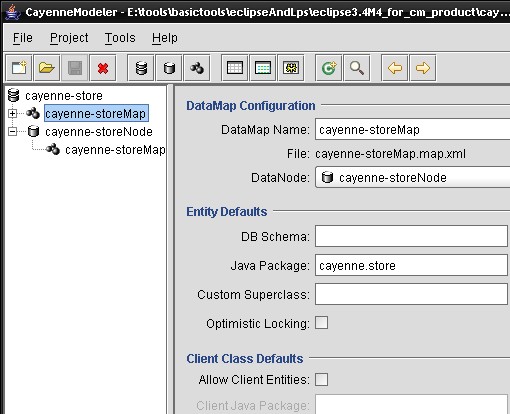This screenshot has height=414, width=510.
Task: Collapse the cayenne-storeNode tree node
Action: click(12, 132)
